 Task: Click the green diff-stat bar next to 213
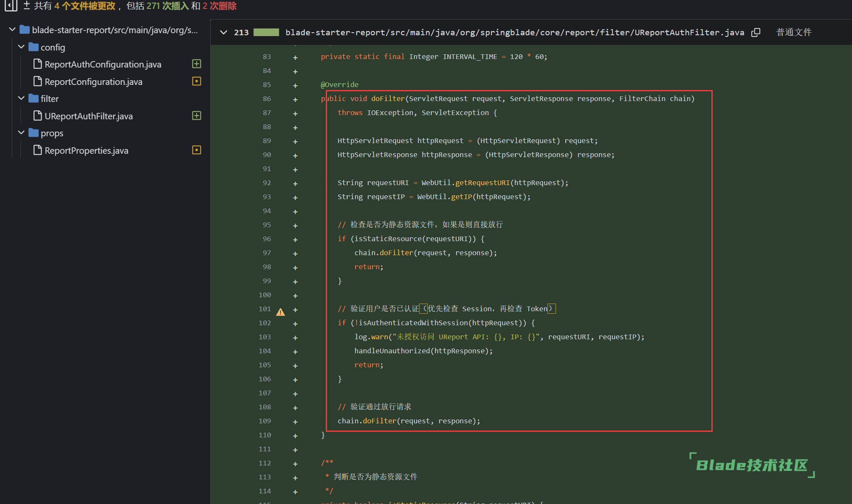point(266,32)
